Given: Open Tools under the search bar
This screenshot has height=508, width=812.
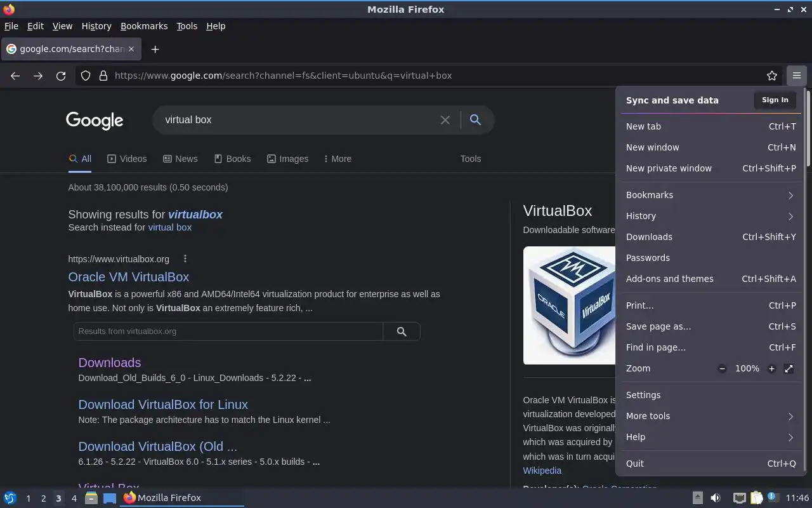Looking at the screenshot, I should 471,159.
